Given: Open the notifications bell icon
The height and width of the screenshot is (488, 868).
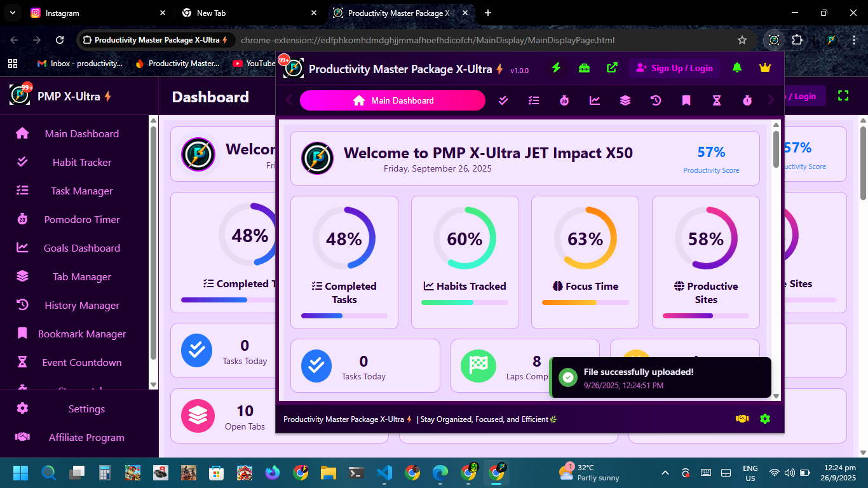Looking at the screenshot, I should click(x=737, y=67).
